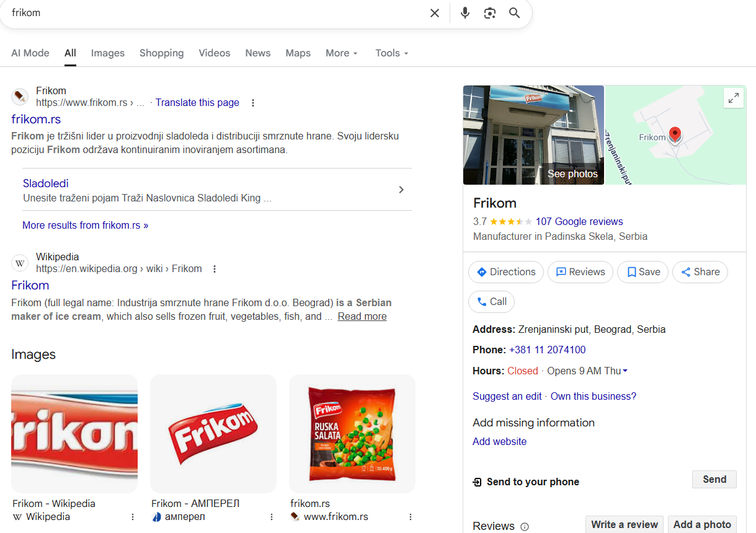756x533 pixels.
Task: Open the More search filters dropdown
Action: (342, 53)
